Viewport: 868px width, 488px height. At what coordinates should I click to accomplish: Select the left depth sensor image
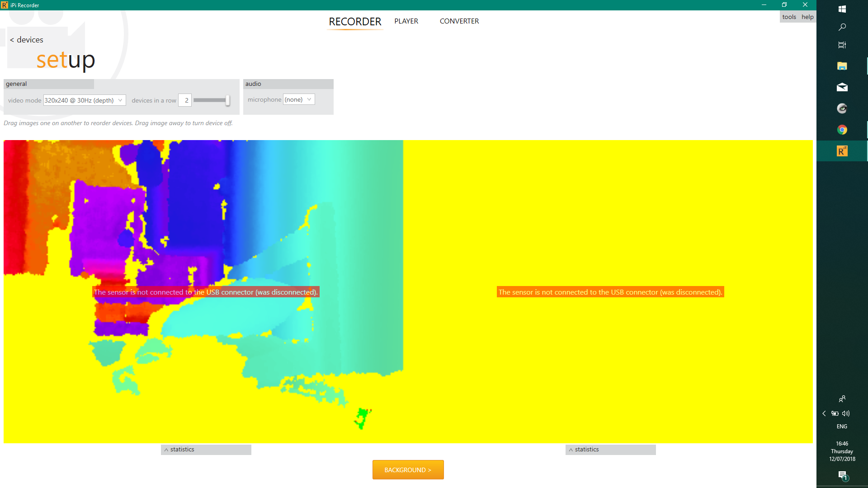(203, 291)
